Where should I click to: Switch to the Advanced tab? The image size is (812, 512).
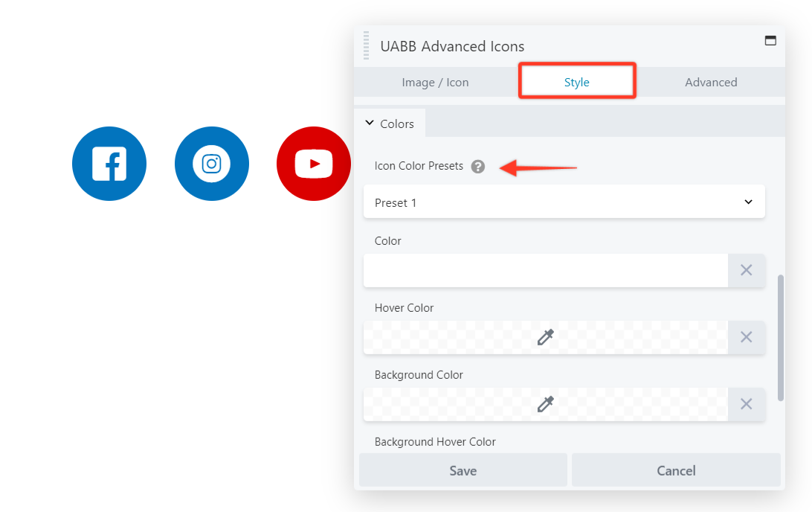pyautogui.click(x=711, y=82)
